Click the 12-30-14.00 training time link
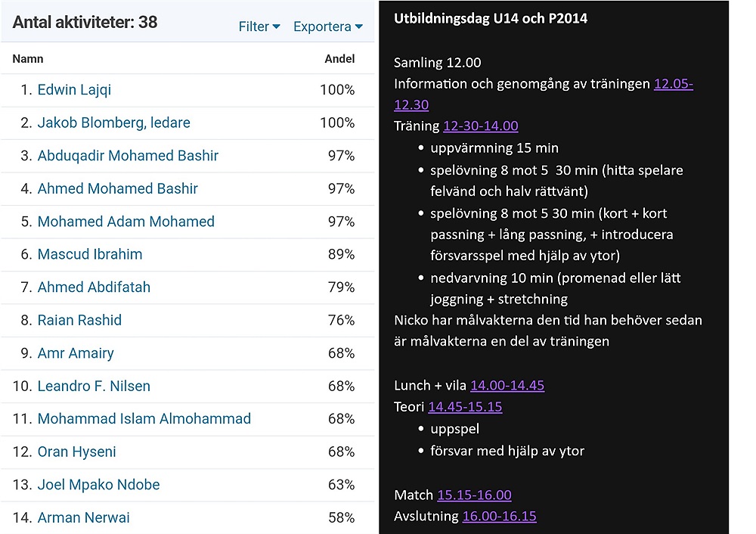The image size is (756, 534). [x=480, y=126]
